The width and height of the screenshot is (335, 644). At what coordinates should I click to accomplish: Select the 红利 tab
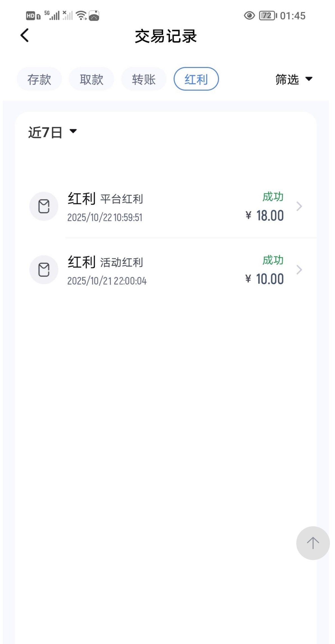[x=196, y=79]
